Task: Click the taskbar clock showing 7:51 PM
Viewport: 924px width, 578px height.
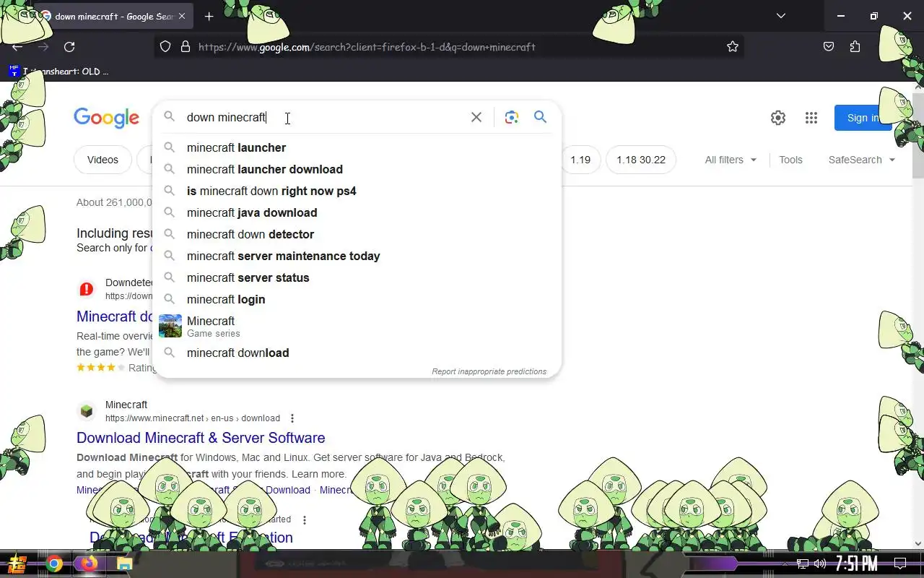Action: pos(856,564)
